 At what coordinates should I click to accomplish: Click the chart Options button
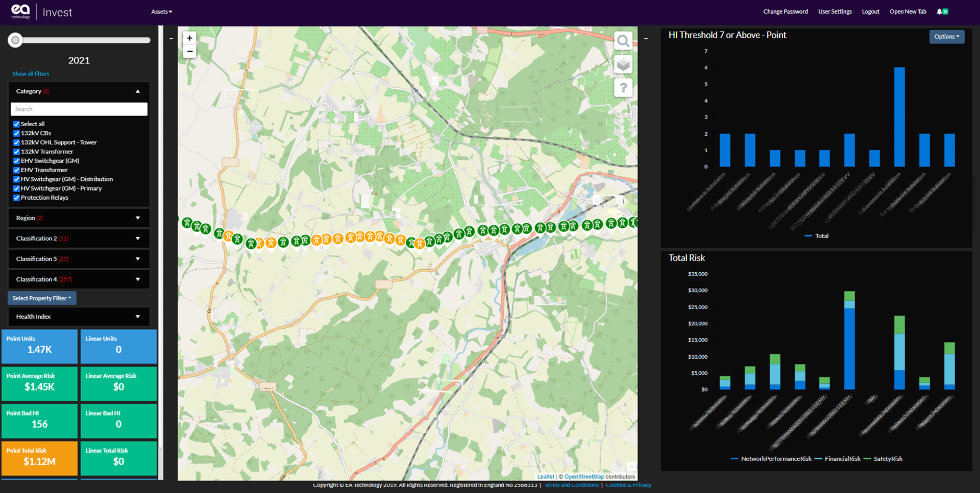(946, 37)
